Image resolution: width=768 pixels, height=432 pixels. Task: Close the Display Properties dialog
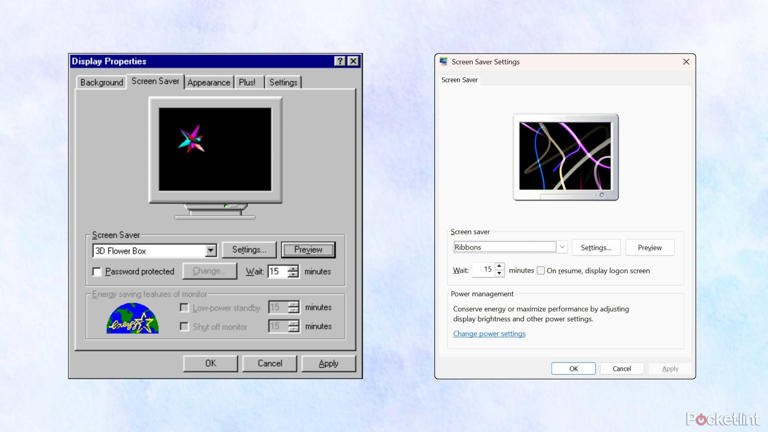point(353,61)
